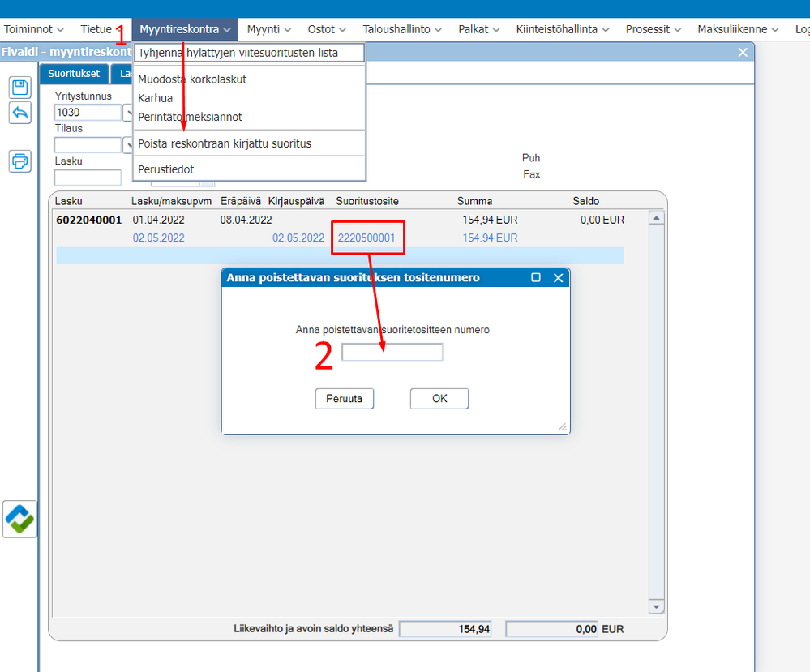Expand the Yritystunnus dropdown arrow
The image size is (810, 672).
128,113
